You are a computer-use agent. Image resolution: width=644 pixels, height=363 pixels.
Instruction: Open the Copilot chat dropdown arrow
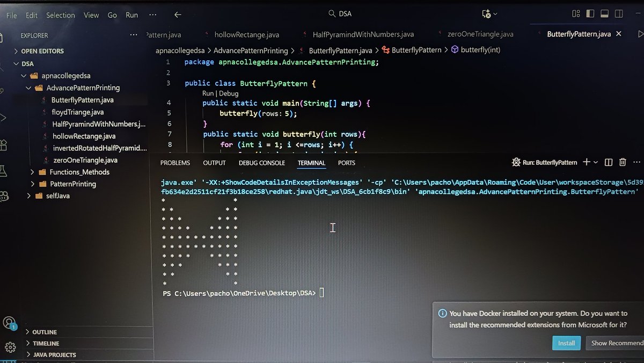[495, 14]
